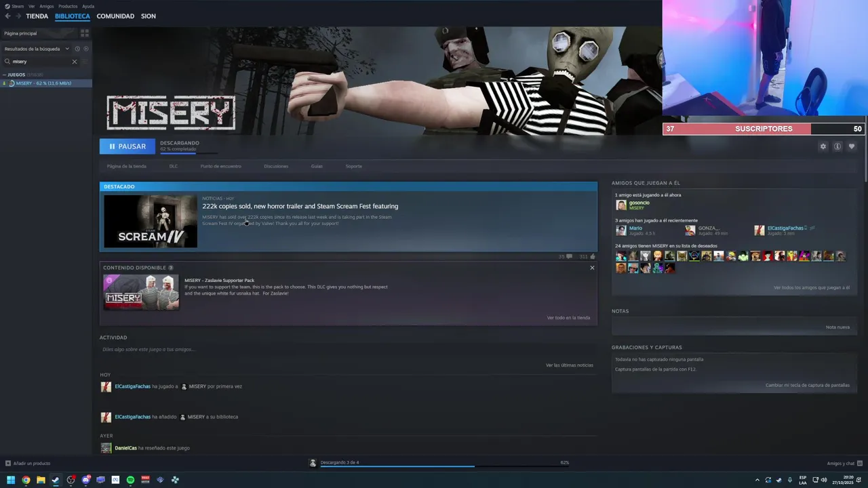
Task: Show game info panel icon
Action: [837, 146]
